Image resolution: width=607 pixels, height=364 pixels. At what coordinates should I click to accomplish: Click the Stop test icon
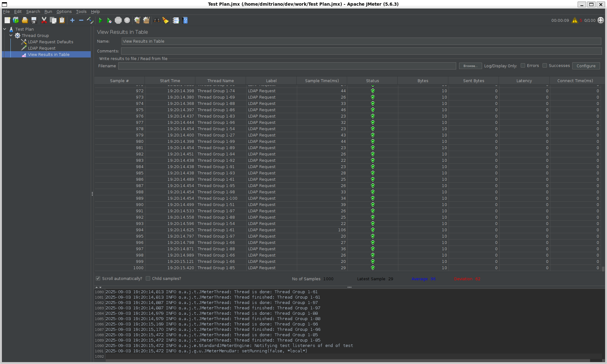coord(118,20)
